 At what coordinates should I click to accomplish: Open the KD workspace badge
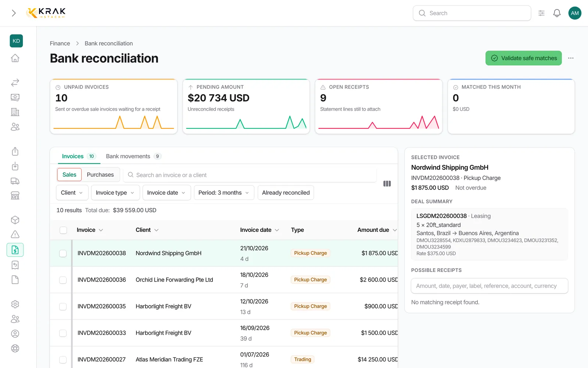(16, 41)
